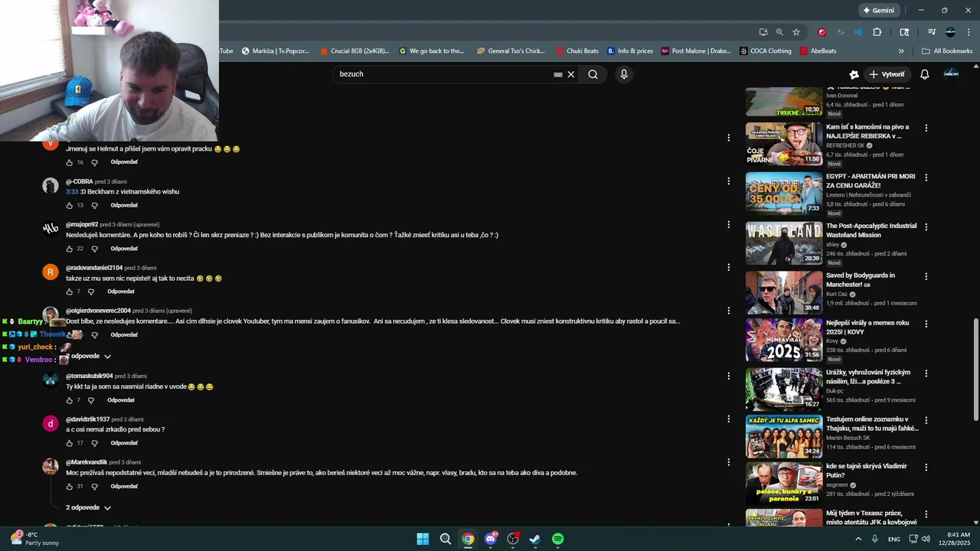Like the Helmut pračka comment

click(69, 162)
